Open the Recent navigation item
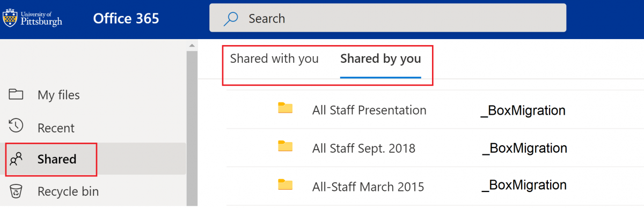 (x=56, y=128)
